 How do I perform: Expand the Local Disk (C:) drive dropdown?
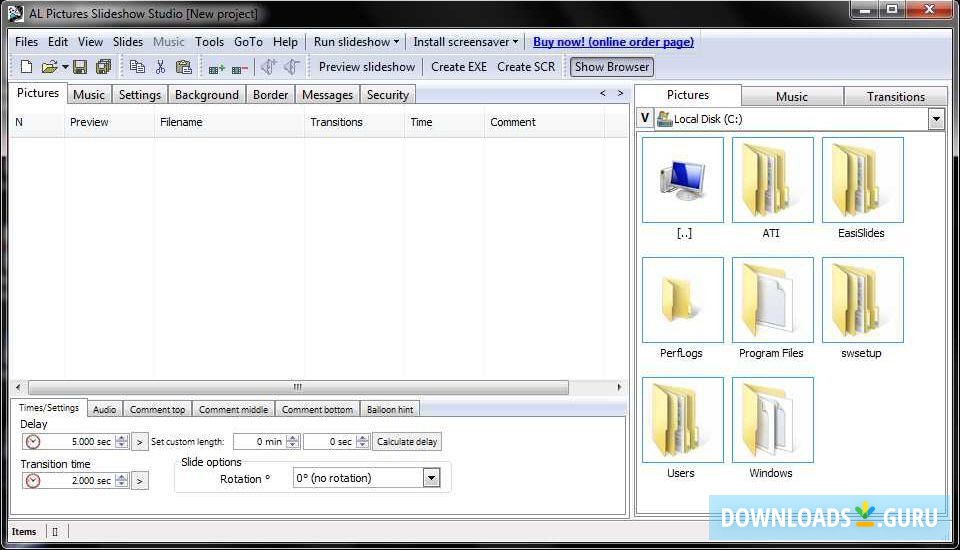pos(936,119)
